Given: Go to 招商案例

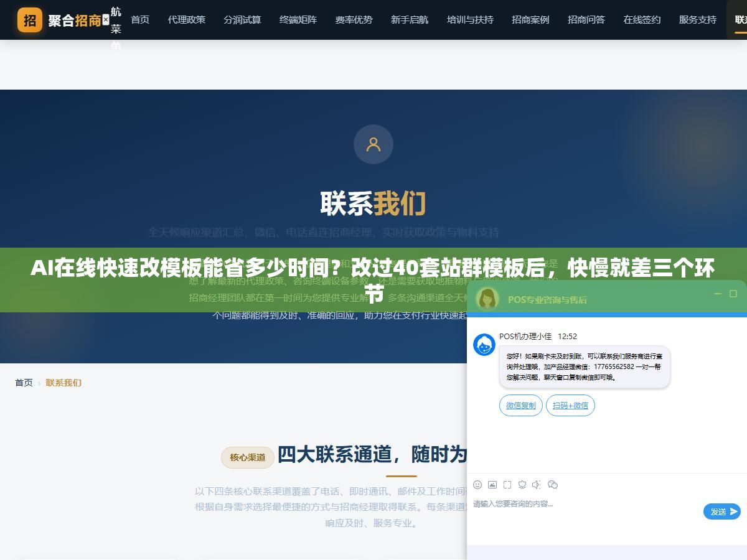Looking at the screenshot, I should coord(530,20).
